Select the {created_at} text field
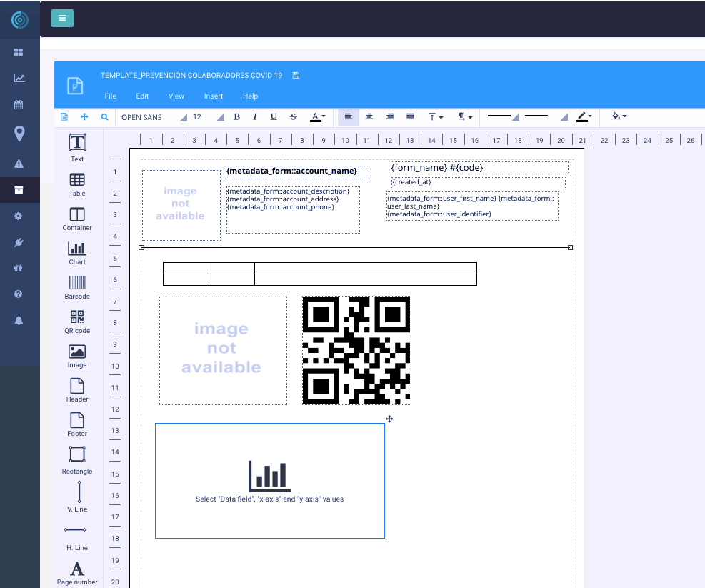 (x=479, y=183)
